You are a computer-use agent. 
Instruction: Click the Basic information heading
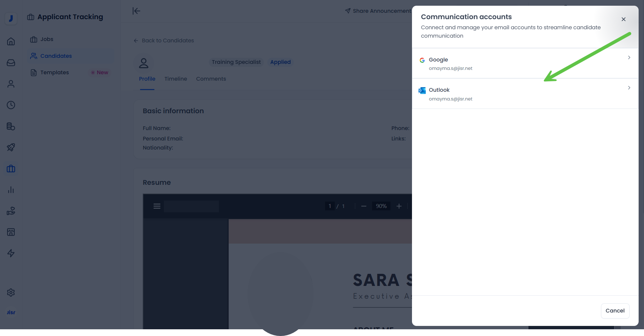coord(173,111)
